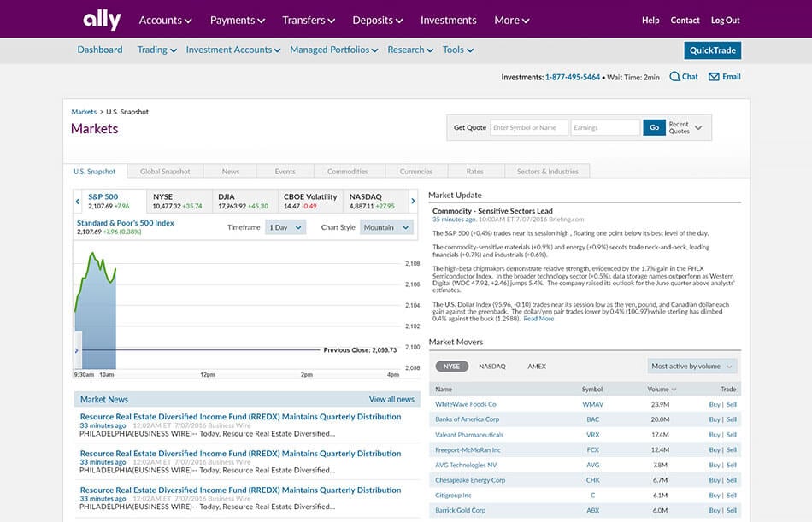Open Read More in Market Update
The image size is (812, 522).
(x=538, y=319)
